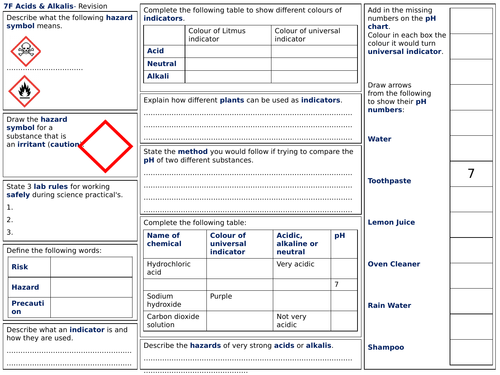Click the pH value 7 in chemical table

336,284
